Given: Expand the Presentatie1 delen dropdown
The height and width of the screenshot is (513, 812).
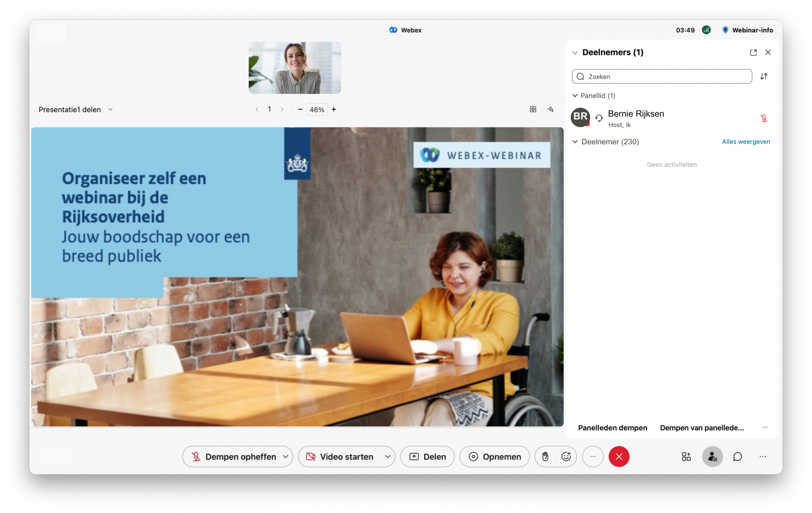Looking at the screenshot, I should coord(110,110).
